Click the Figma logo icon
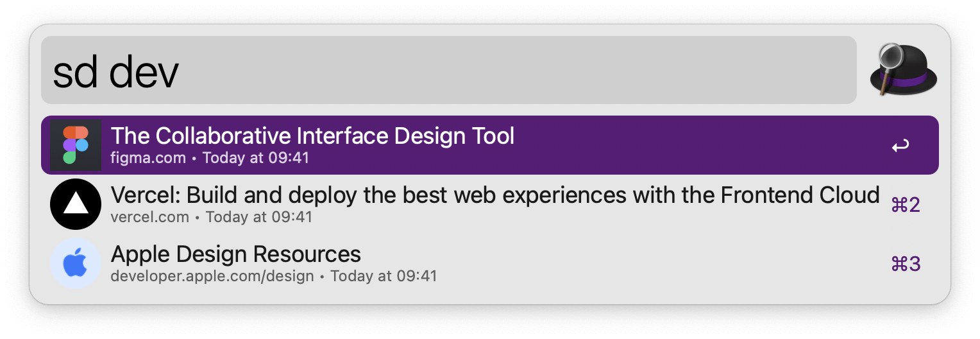 pos(76,145)
